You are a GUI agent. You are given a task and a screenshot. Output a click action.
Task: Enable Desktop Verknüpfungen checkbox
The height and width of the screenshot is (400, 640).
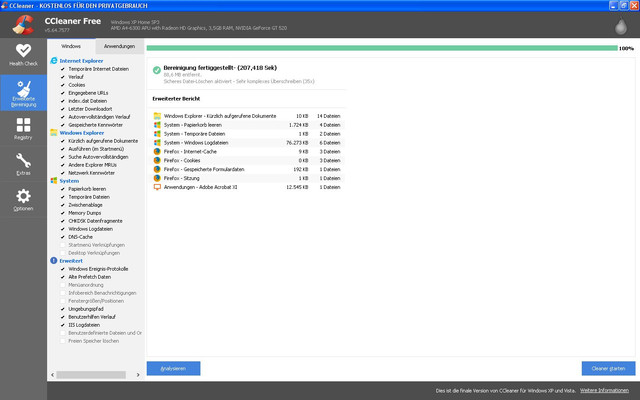63,253
